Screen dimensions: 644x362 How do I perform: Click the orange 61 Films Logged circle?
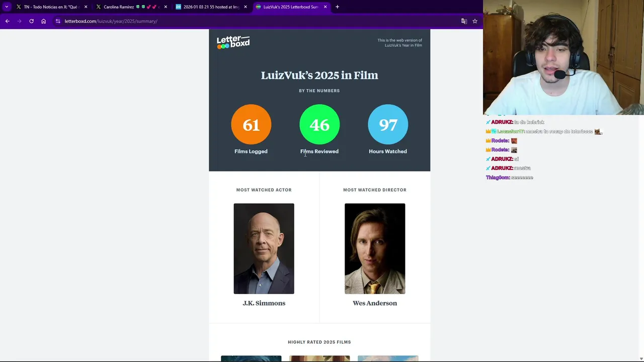coord(251,124)
